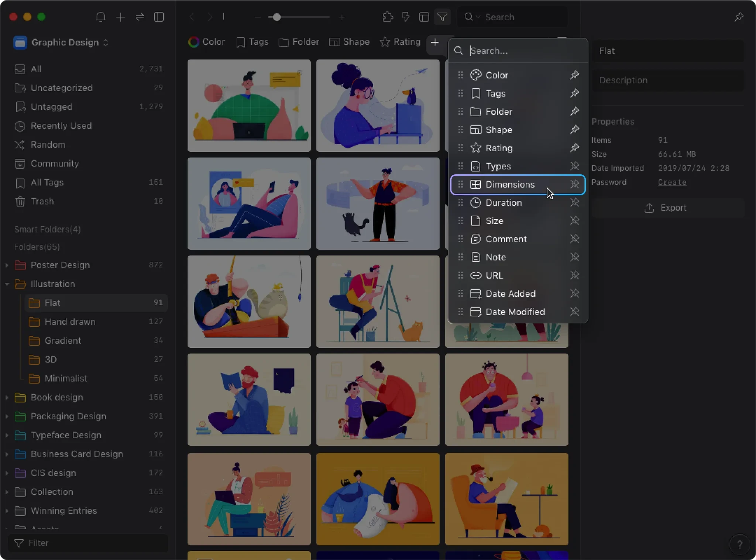Screen dimensions: 756x560
Task: Click the Description field in inspector
Action: point(668,80)
